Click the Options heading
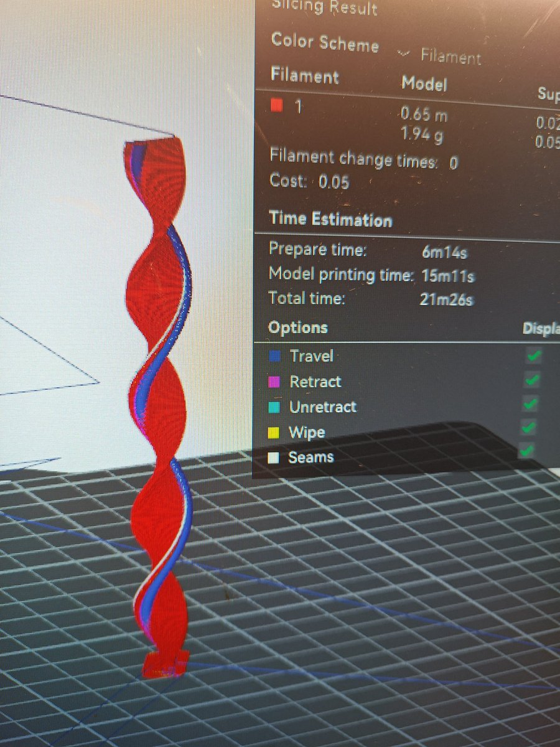This screenshot has width=560, height=747. click(x=298, y=327)
